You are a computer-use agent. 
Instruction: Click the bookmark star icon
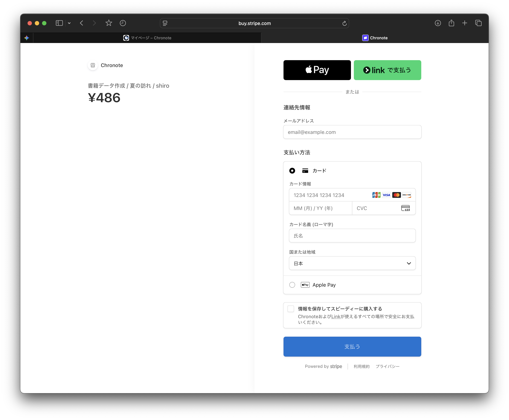coord(109,23)
